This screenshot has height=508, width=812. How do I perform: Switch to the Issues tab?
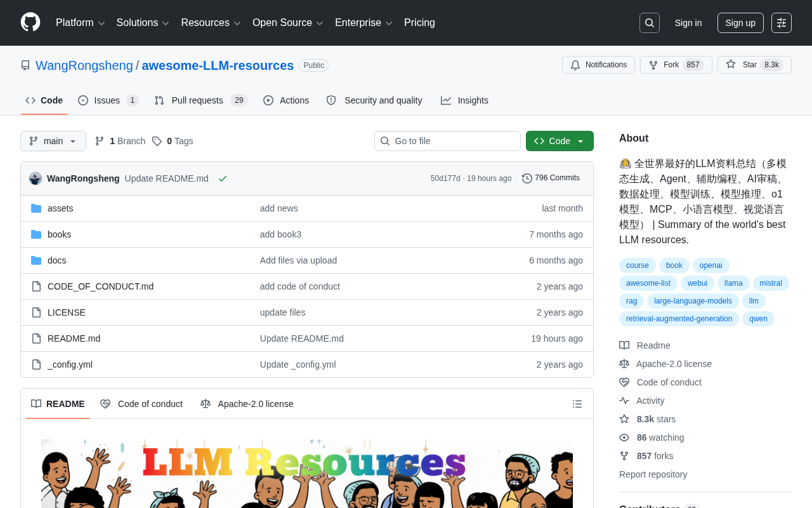108,100
